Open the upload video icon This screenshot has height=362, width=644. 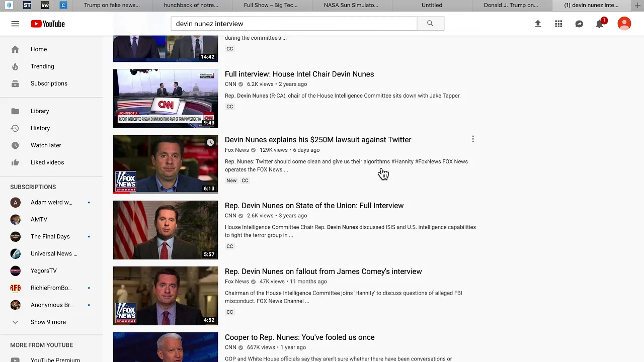[538, 24]
